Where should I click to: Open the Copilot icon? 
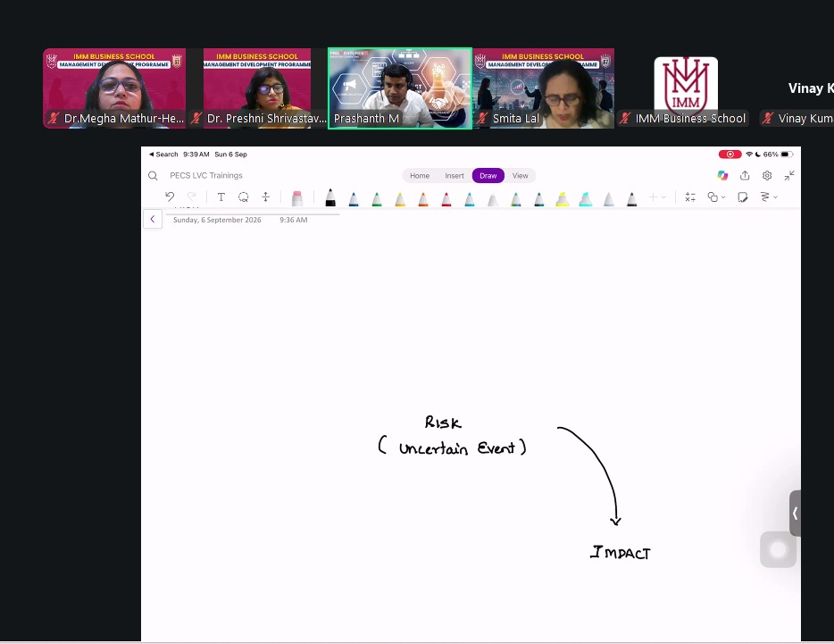(722, 176)
